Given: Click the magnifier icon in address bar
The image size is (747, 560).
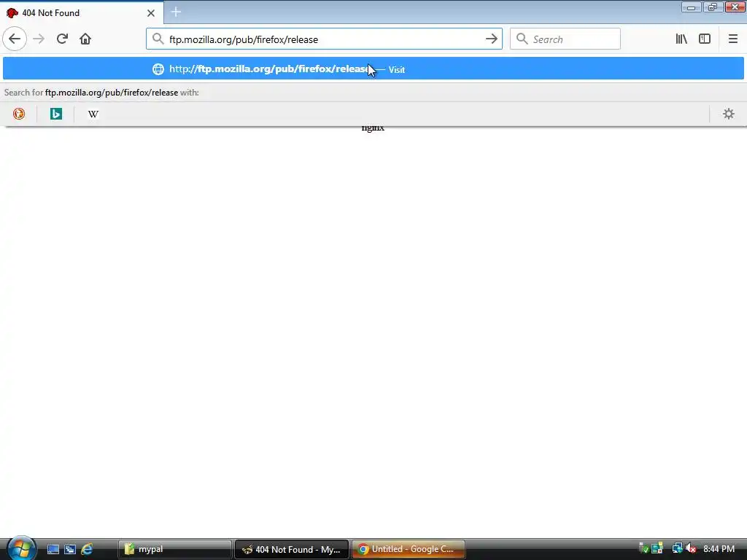Looking at the screenshot, I should 158,39.
